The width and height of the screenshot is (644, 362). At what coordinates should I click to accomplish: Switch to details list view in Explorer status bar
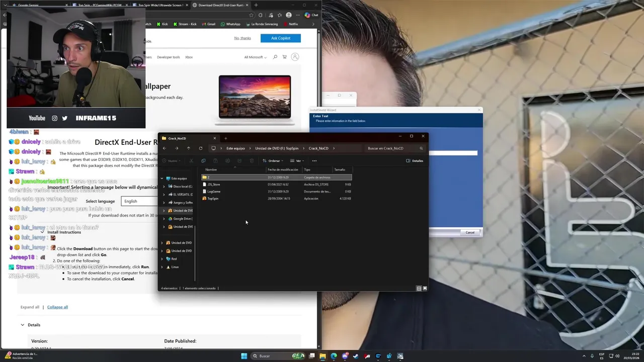pyautogui.click(x=419, y=288)
